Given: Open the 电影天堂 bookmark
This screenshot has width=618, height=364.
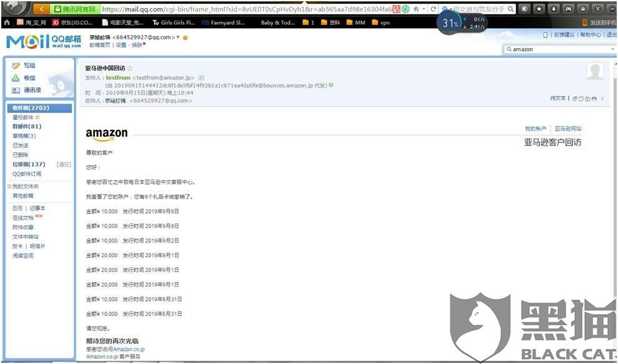Looking at the screenshot, I should pos(122,23).
